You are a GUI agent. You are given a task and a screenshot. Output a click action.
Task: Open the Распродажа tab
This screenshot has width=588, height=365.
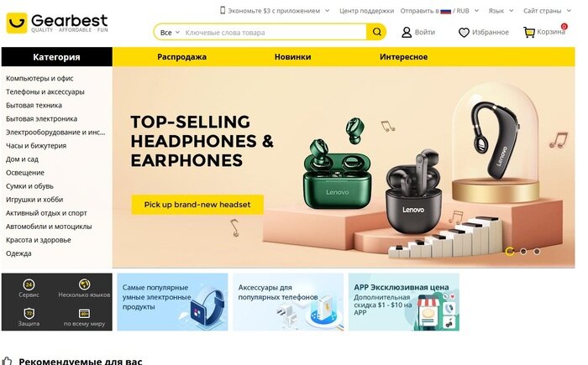(x=182, y=57)
